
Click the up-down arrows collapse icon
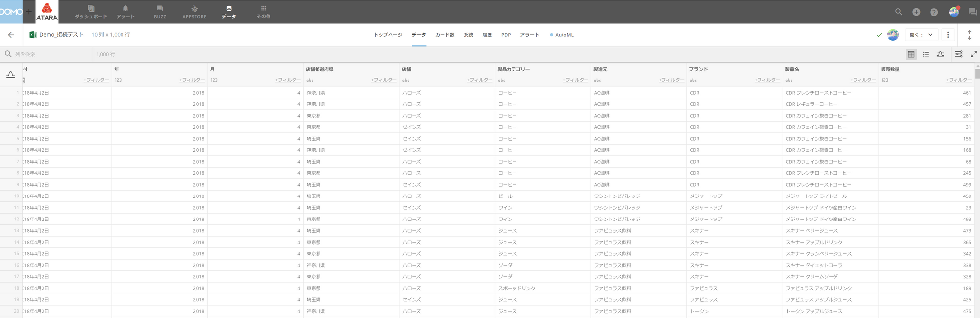point(969,35)
